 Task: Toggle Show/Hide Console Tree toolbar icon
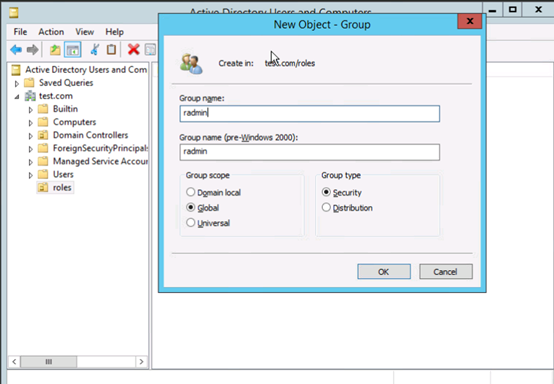tap(73, 49)
